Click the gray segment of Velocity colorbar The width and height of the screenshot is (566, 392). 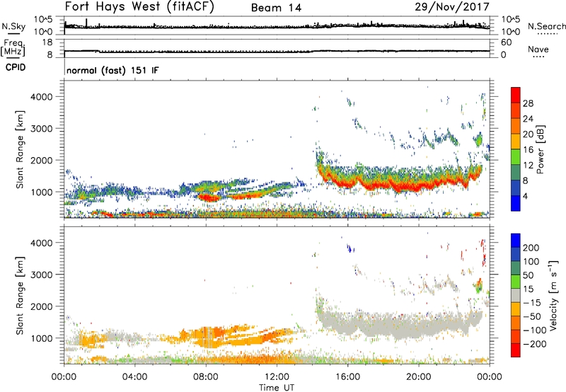click(x=516, y=296)
